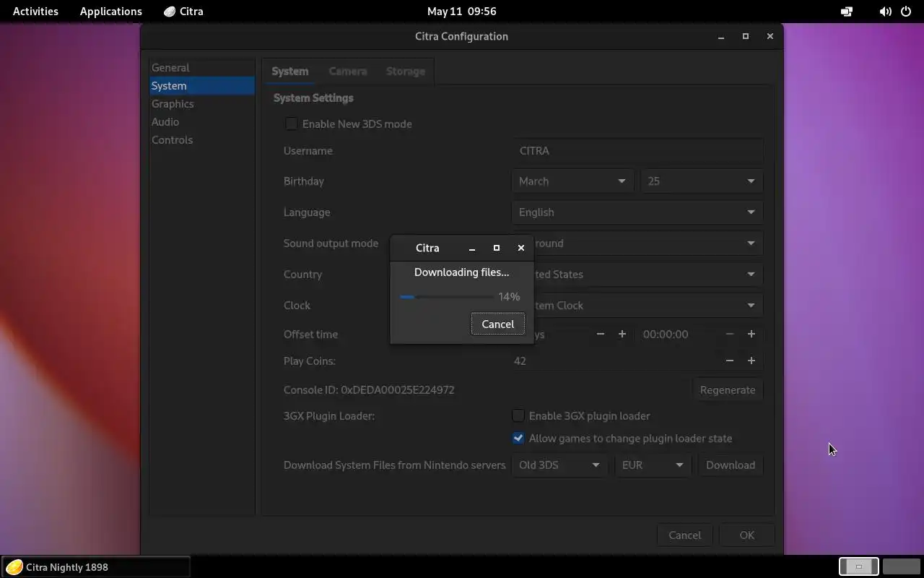Open the Language dropdown showing English
This screenshot has width=924, height=578.
click(637, 212)
